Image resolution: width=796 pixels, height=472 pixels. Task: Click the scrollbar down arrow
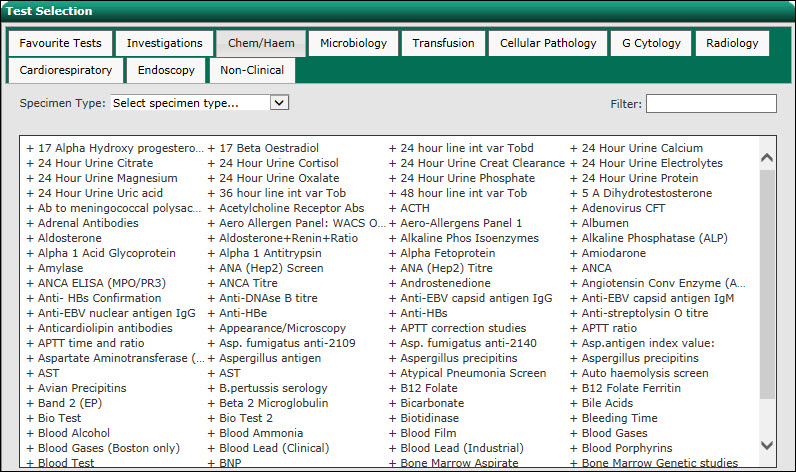pyautogui.click(x=767, y=446)
